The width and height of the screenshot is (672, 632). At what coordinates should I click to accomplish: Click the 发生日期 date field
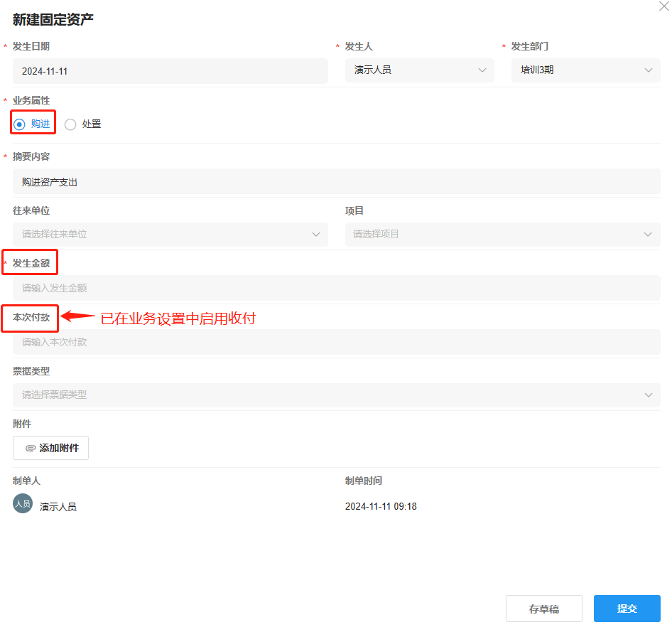click(x=170, y=71)
